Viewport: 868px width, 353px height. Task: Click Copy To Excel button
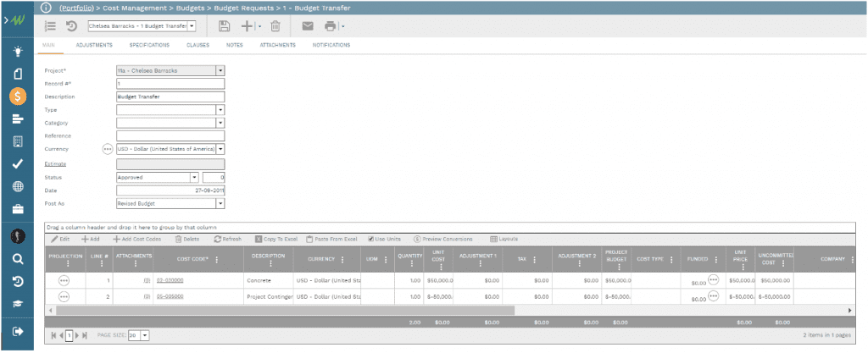point(276,240)
